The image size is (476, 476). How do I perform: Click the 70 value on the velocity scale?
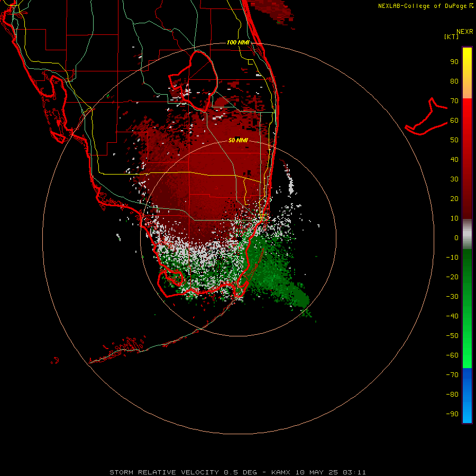pos(454,101)
